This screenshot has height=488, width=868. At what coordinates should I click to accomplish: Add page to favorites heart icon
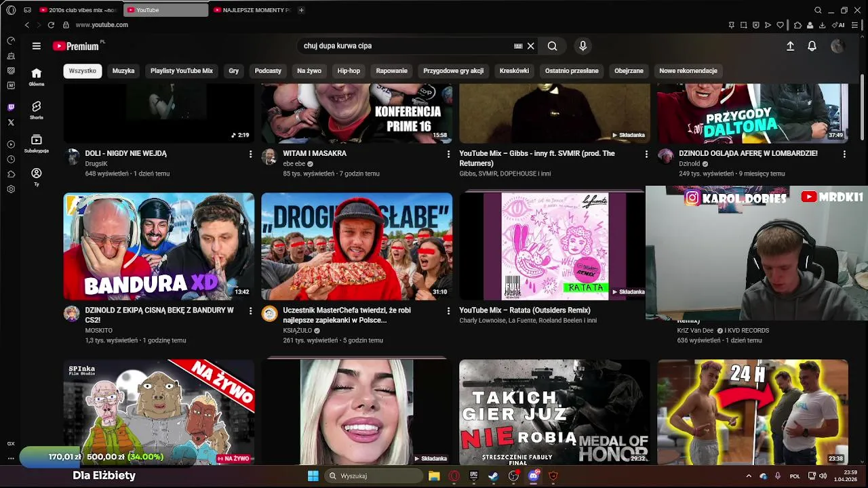pos(781,25)
